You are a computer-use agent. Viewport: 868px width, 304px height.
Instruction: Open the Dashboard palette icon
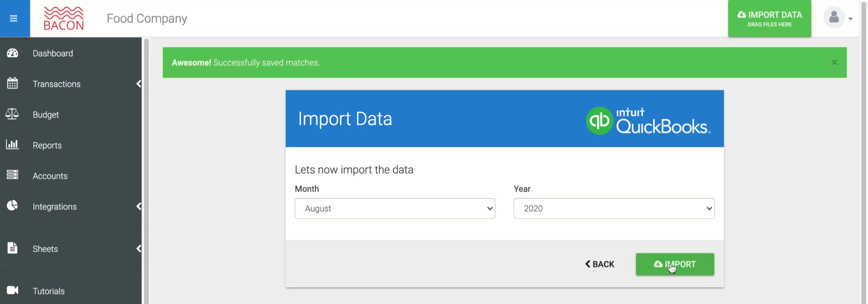[x=13, y=53]
